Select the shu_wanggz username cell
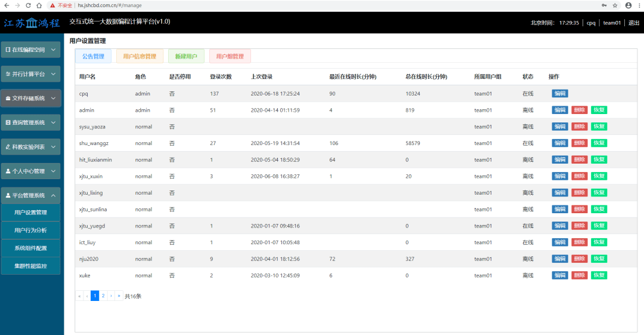The width and height of the screenshot is (644, 335). click(x=94, y=143)
